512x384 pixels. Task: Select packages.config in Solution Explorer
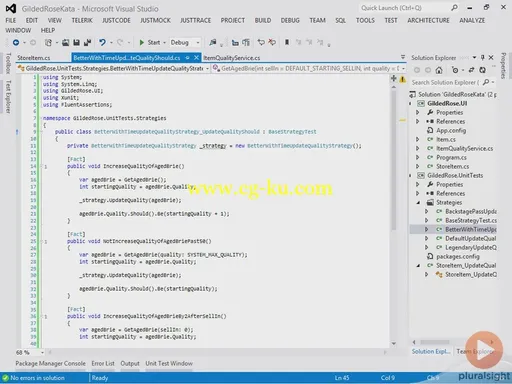point(458,256)
